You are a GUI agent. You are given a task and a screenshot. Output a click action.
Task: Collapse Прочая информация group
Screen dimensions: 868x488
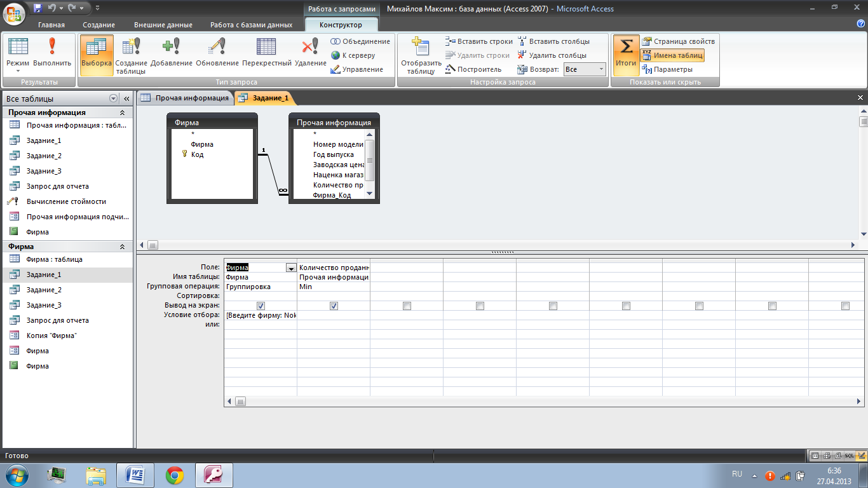[x=122, y=112]
